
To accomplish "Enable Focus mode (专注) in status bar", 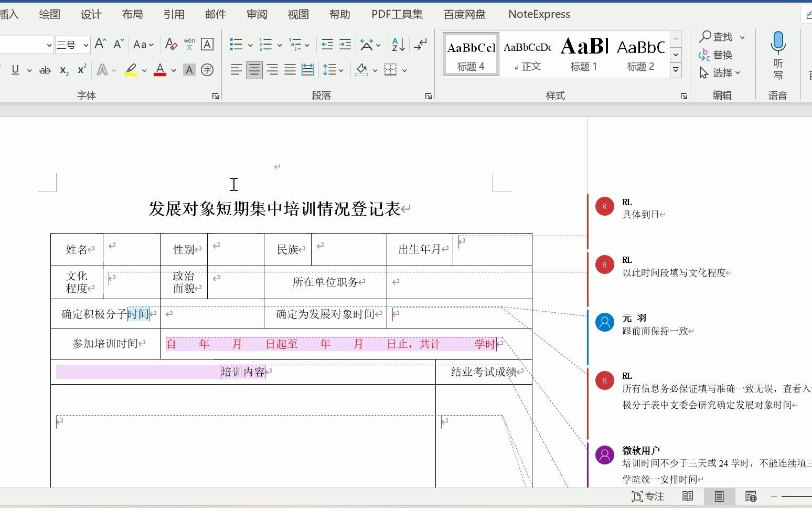I will (648, 496).
